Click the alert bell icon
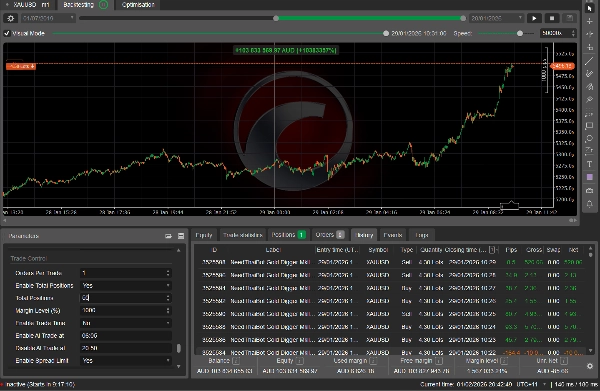The image size is (600, 391). pos(589,204)
